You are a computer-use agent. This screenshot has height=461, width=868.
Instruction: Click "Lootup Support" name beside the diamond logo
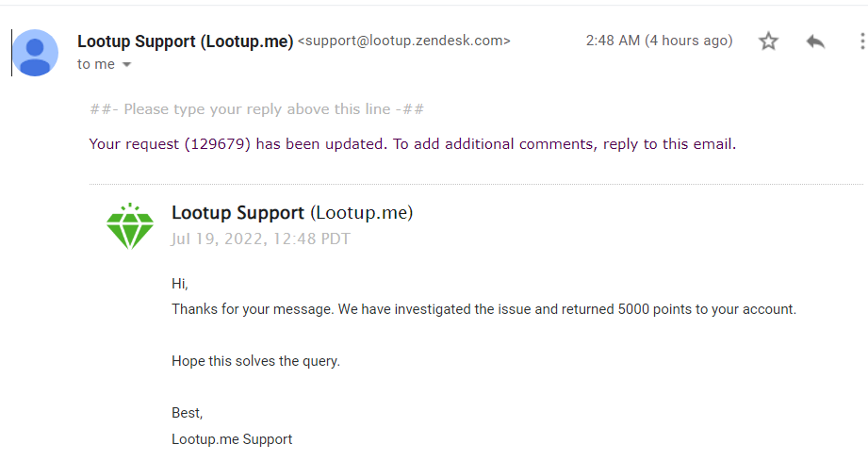[237, 213]
